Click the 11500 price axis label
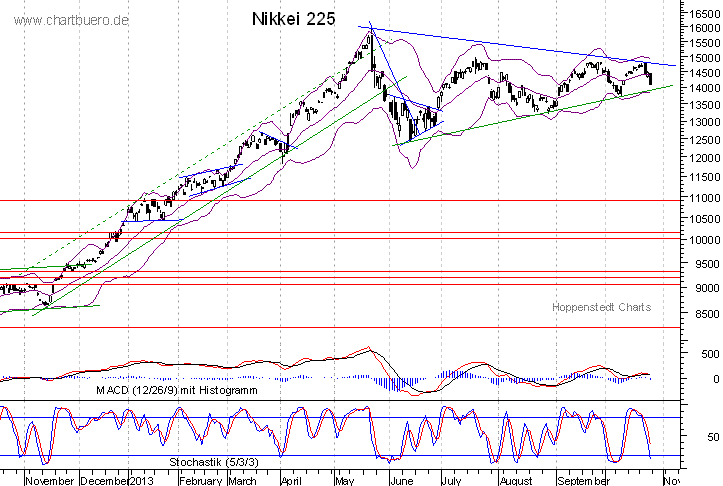Image resolution: width=723 pixels, height=486 pixels. pos(705,177)
